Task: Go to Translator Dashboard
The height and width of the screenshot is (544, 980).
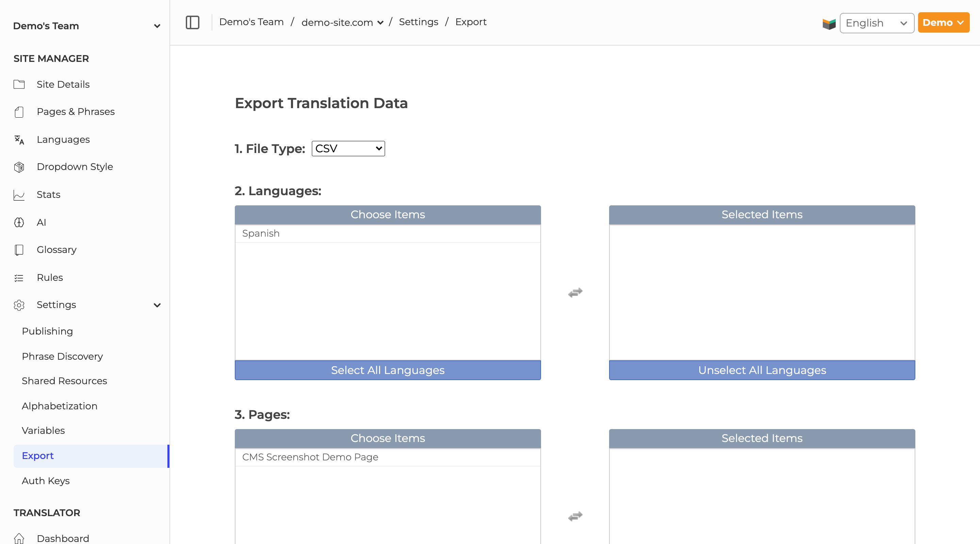Action: click(63, 538)
